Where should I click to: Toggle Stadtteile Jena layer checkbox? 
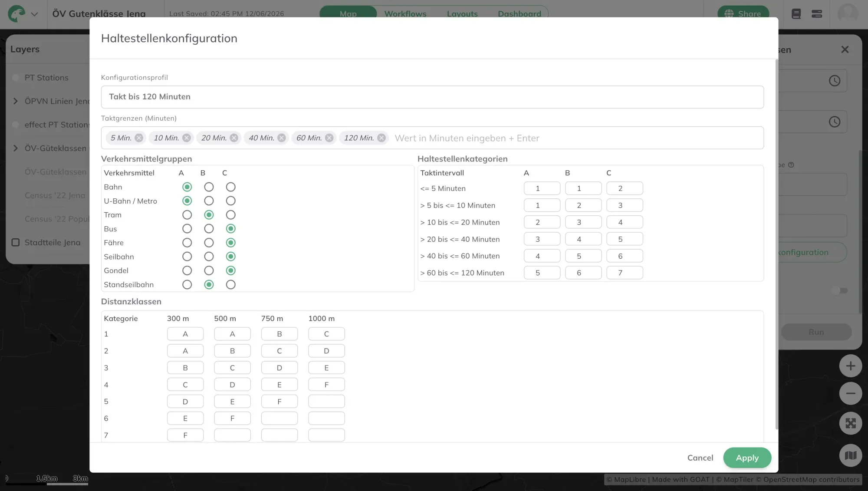(x=16, y=243)
